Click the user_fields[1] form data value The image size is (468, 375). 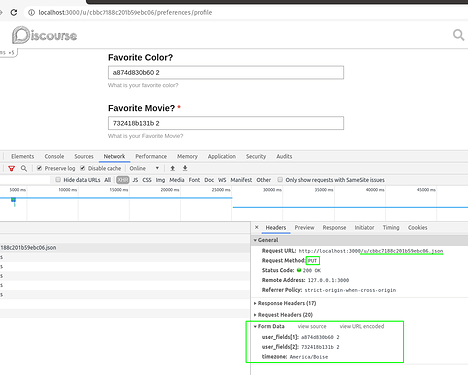pos(320,337)
